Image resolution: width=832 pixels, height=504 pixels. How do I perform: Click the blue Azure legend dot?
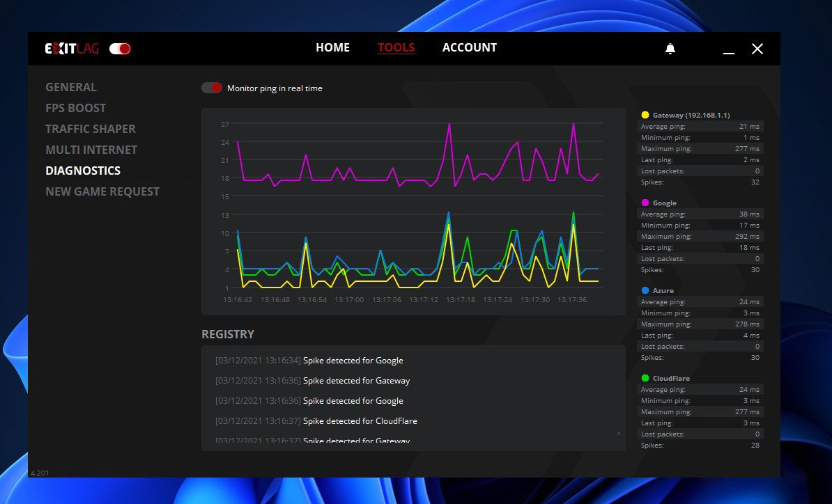click(x=645, y=290)
